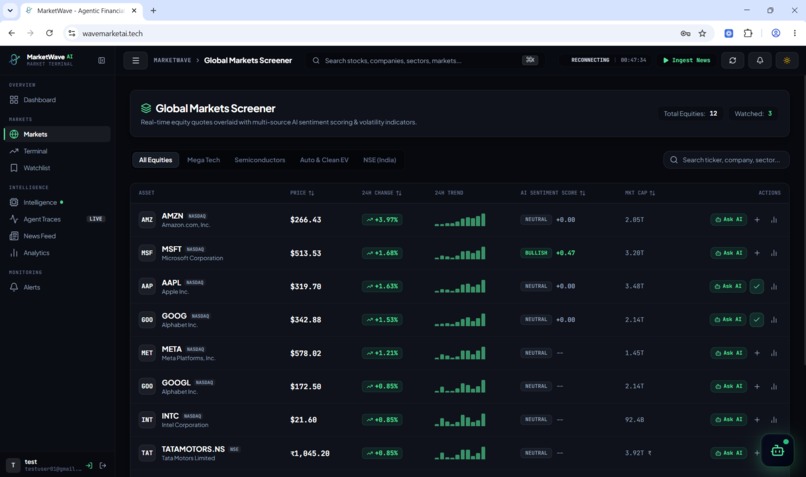Image resolution: width=806 pixels, height=477 pixels.
Task: Click the browser reload button
Action: [x=49, y=33]
